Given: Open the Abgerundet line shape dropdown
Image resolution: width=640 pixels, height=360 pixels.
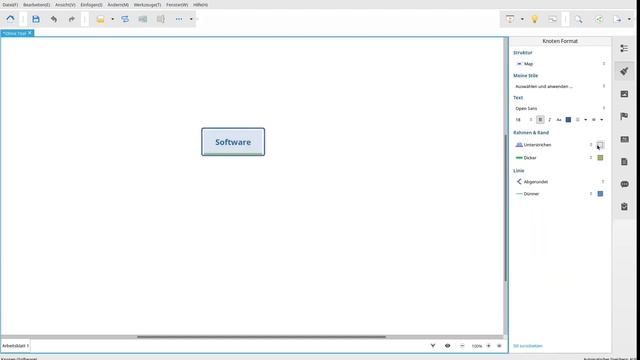Looking at the screenshot, I should click(x=560, y=182).
